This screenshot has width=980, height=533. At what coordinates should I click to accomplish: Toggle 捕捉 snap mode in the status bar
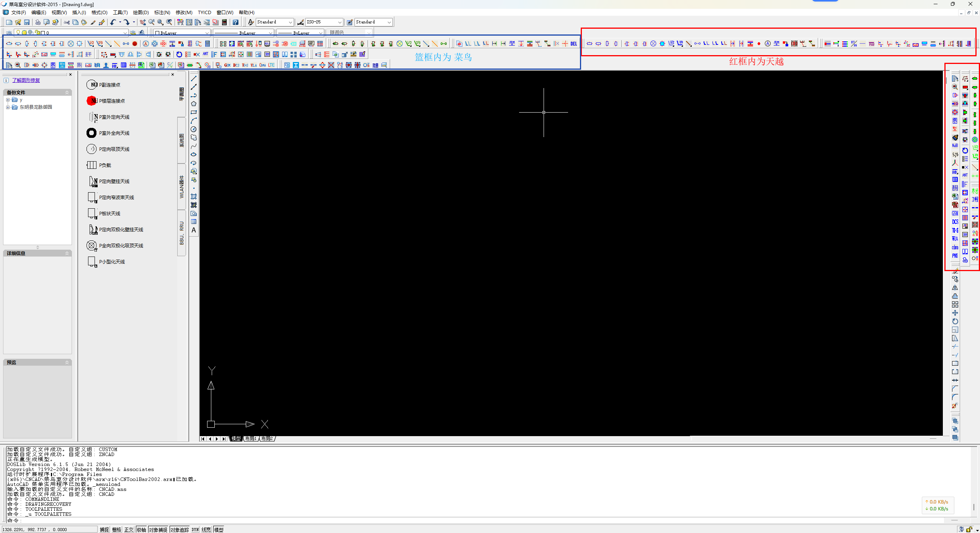point(104,530)
